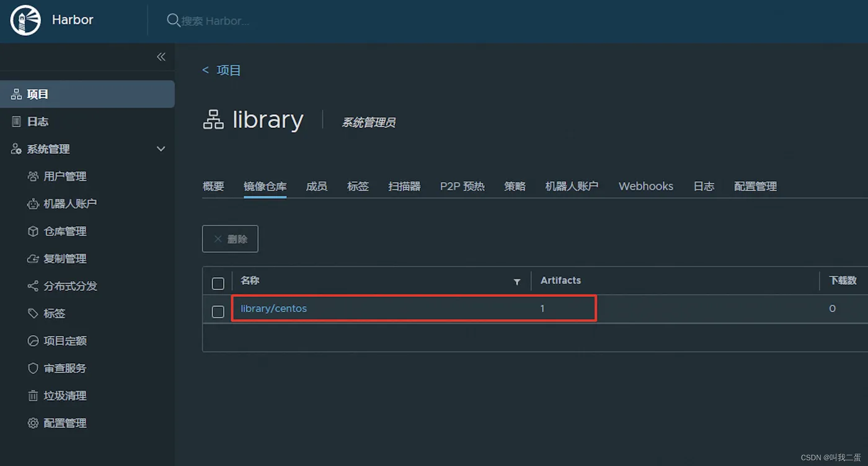The image size is (868, 466).
Task: Click the 审查服务 shield icon
Action: [33, 368]
